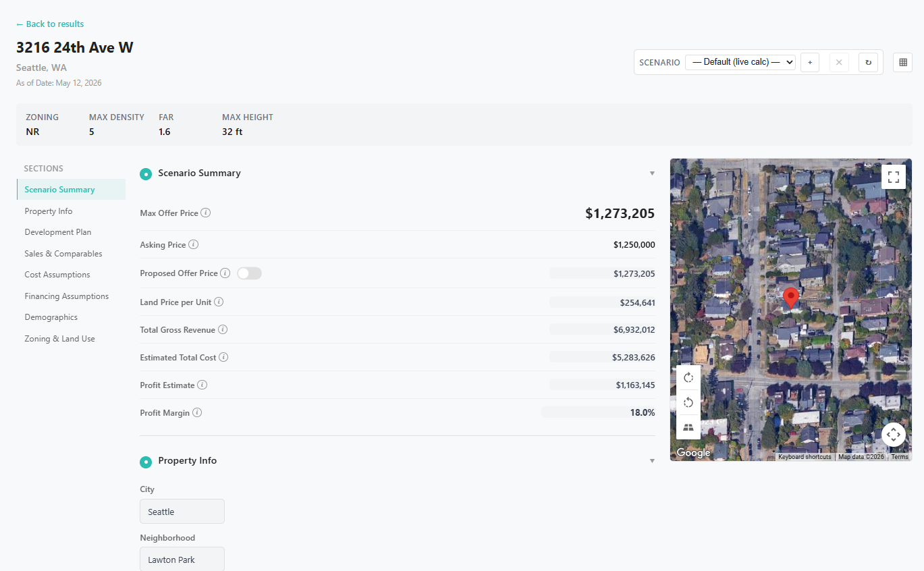Click the map tilt view button

688,427
